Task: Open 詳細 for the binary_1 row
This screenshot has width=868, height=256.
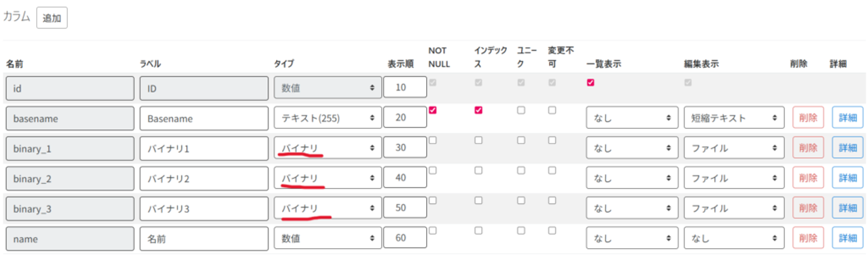Action: point(847,148)
